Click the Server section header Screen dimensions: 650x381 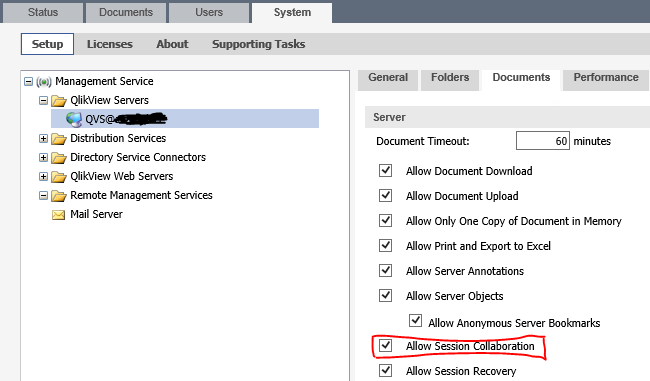507,117
